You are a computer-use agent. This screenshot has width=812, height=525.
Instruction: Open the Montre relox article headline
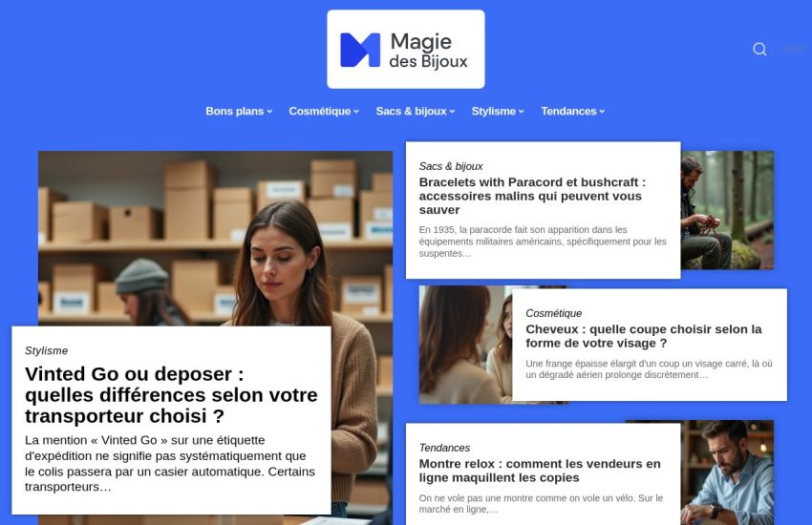click(540, 471)
